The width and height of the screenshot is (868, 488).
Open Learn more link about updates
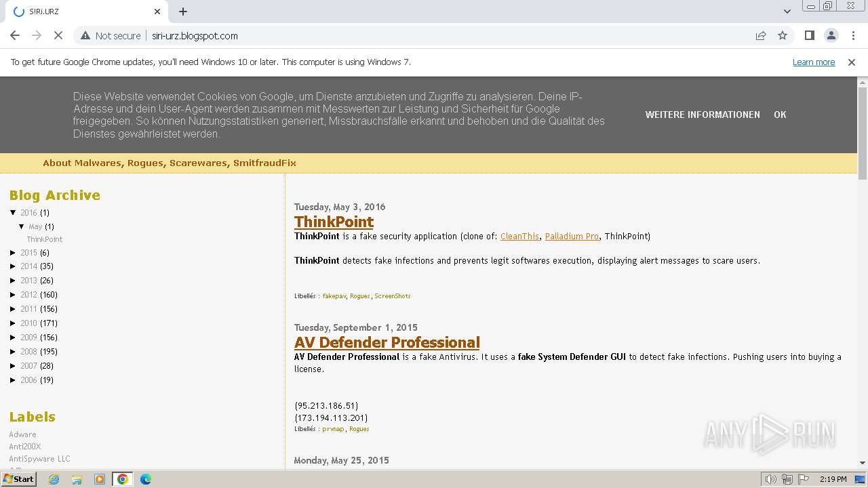pyautogui.click(x=814, y=62)
